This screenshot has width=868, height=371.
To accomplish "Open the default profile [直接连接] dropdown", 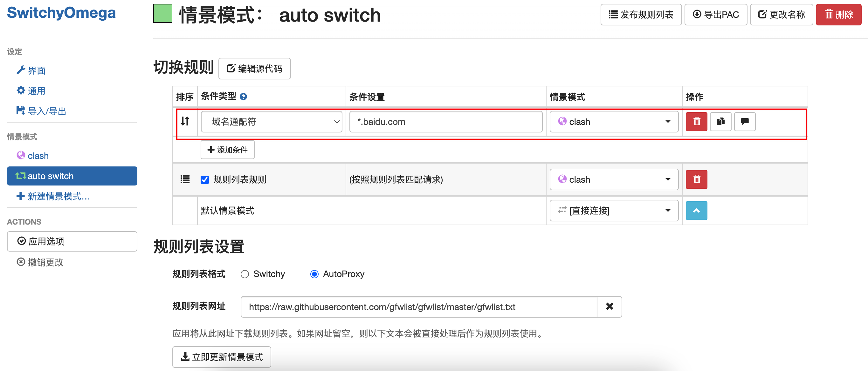I will click(614, 211).
